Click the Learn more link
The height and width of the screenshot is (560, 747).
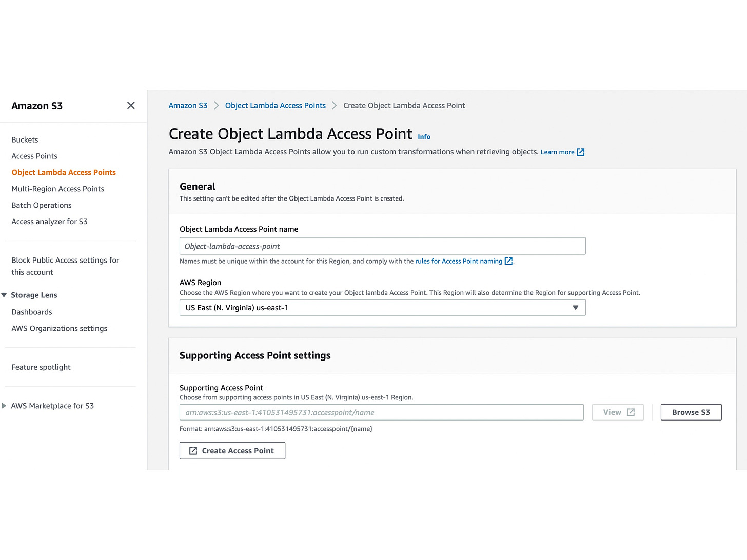tap(557, 152)
